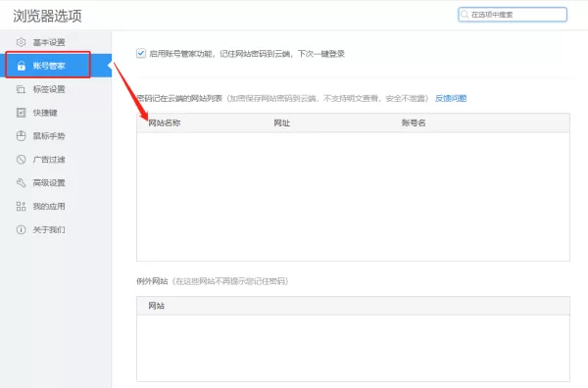Image resolution: width=588 pixels, height=388 pixels.
Task: Click the 浏览器选项 page title
Action: (x=47, y=16)
